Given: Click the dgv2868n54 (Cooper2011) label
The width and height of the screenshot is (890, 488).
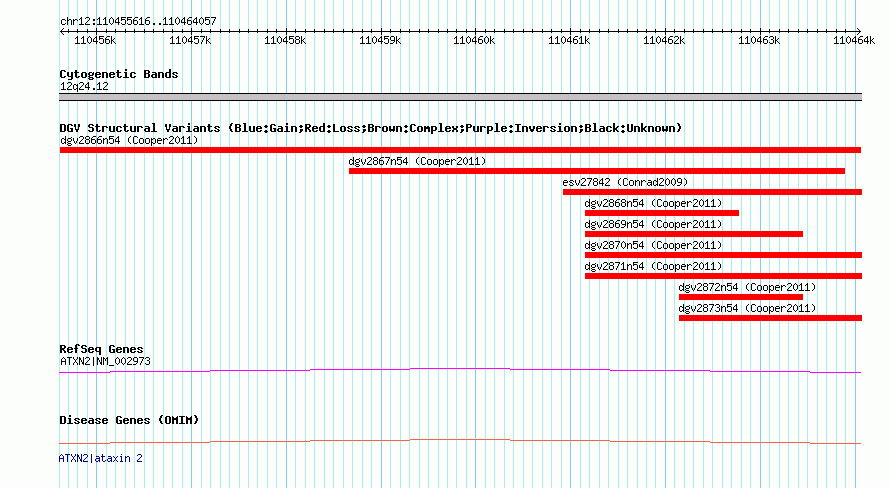Looking at the screenshot, I should point(653,203).
